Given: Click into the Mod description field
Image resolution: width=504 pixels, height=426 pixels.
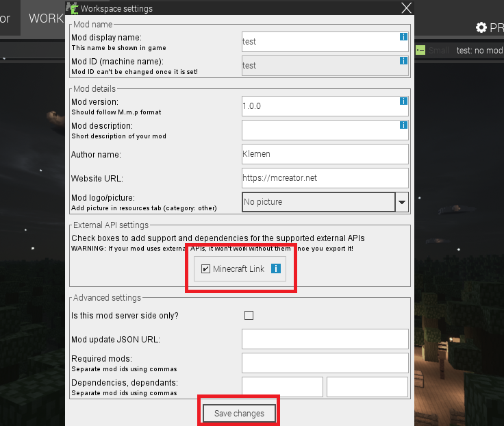Looking at the screenshot, I should 325,130.
